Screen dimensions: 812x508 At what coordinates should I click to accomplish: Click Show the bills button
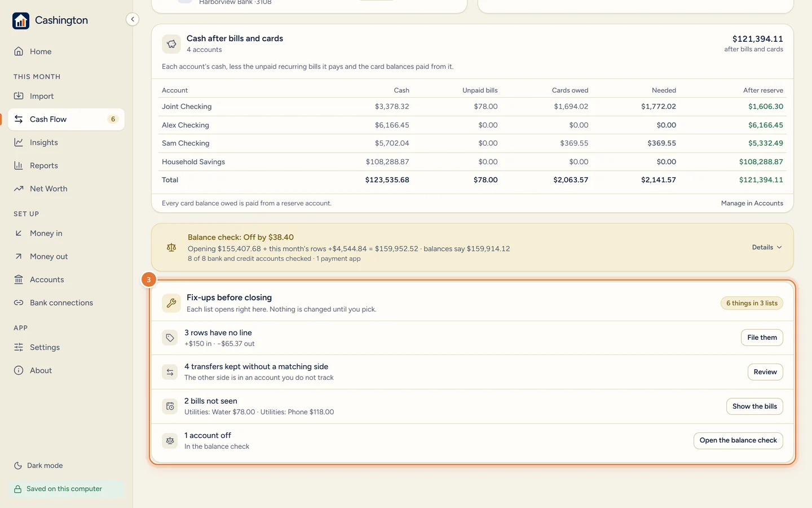point(754,406)
